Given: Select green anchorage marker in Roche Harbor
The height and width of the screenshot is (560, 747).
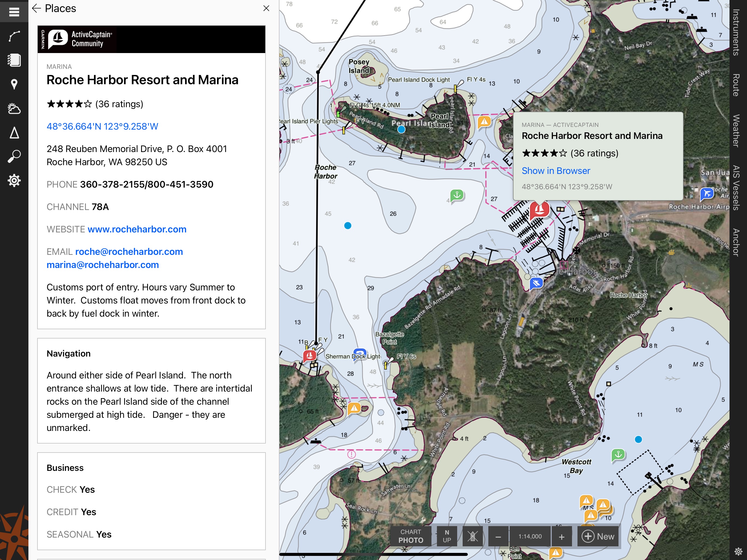Looking at the screenshot, I should click(x=457, y=195).
